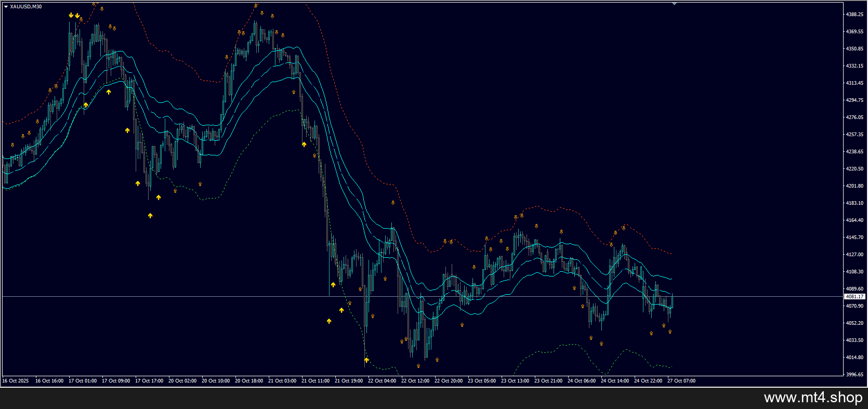Click time axis label 16 Oct 2025

click(x=16, y=381)
